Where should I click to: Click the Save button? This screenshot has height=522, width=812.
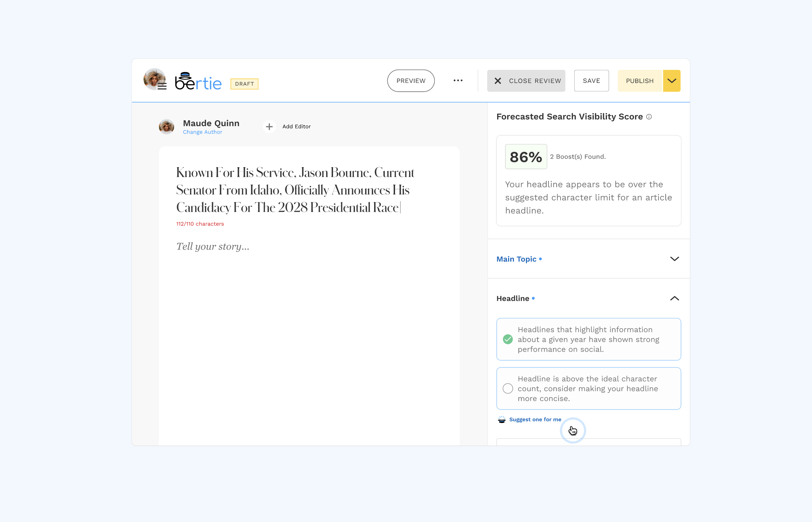pos(591,81)
